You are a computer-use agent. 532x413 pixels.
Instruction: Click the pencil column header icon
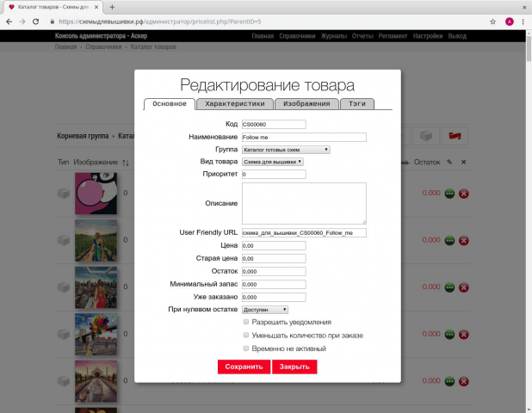coord(449,162)
